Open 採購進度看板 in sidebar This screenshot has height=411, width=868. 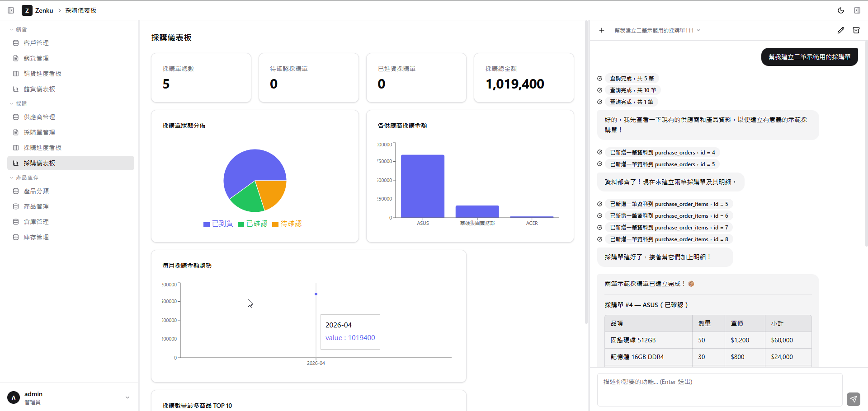tap(71, 148)
